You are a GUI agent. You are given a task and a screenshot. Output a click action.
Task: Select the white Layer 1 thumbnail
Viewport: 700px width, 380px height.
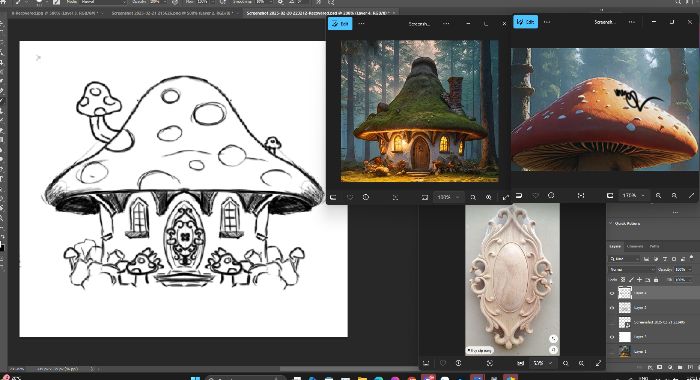(x=625, y=337)
